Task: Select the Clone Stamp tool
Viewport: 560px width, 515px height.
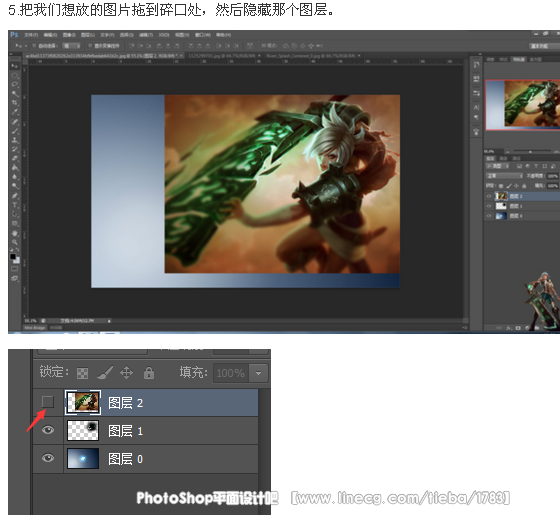Action: [x=14, y=140]
